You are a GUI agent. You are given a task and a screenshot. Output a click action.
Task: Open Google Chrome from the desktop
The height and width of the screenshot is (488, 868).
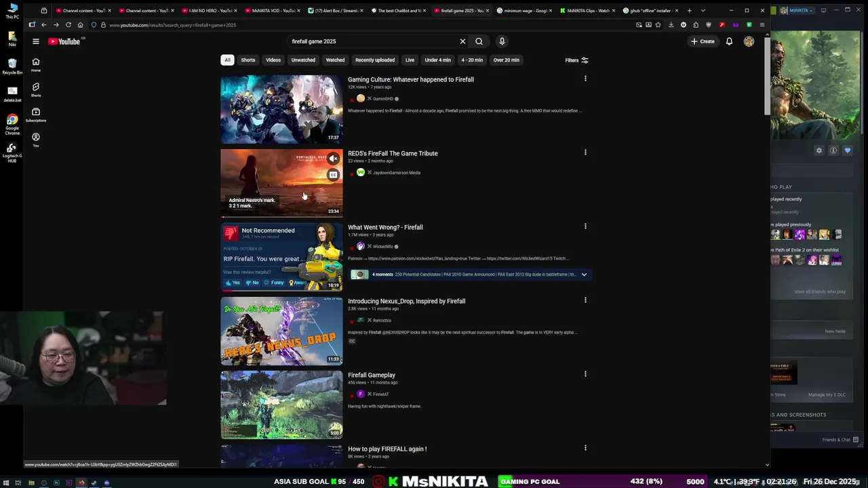12,125
